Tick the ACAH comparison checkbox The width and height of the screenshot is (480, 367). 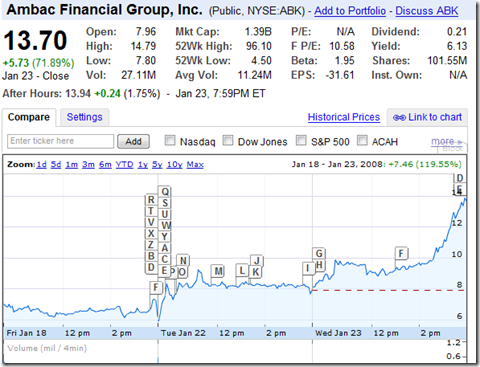[x=362, y=141]
